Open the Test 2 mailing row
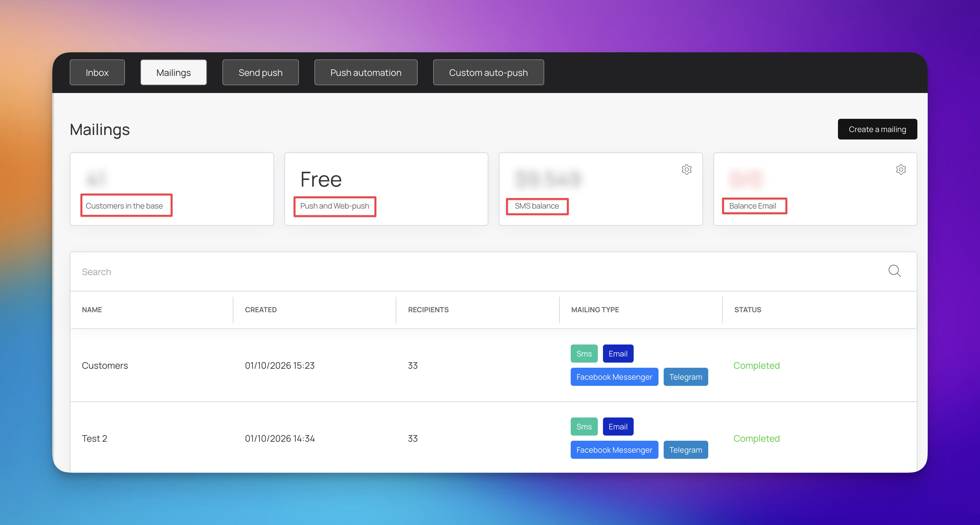980x525 pixels. (94, 438)
